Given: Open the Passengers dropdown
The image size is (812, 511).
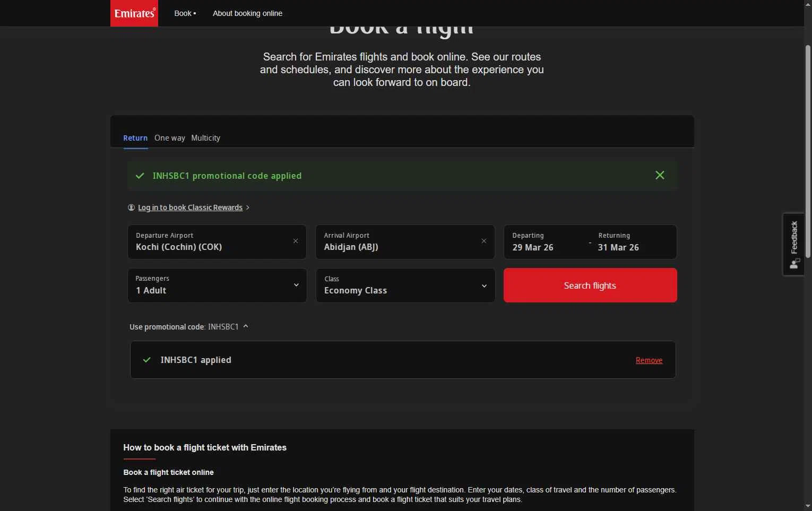Looking at the screenshot, I should coord(217,285).
